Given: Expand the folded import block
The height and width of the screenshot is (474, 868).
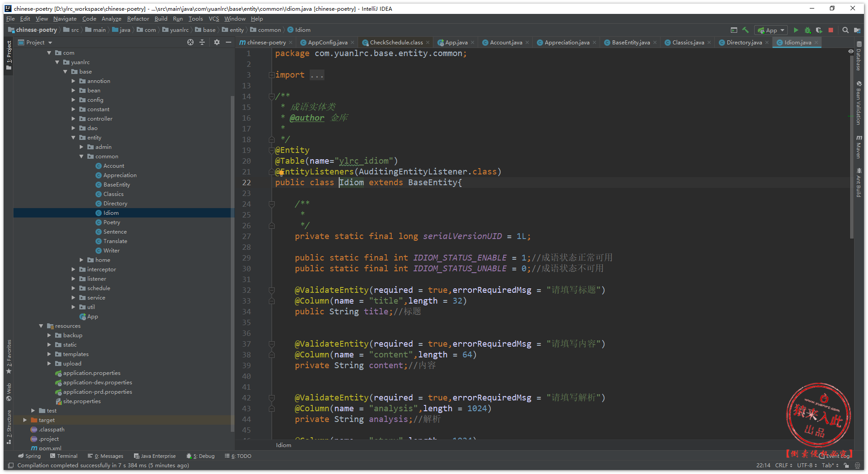Looking at the screenshot, I should (x=272, y=75).
